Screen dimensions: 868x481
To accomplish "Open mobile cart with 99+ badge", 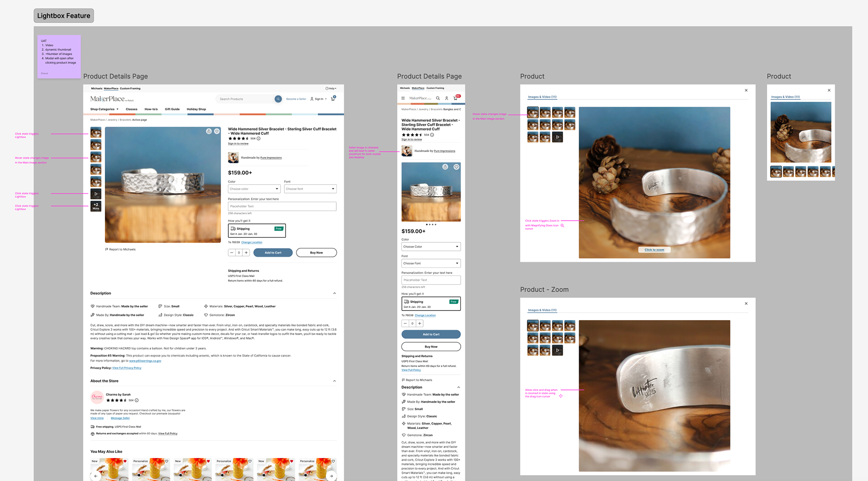I will [x=456, y=98].
